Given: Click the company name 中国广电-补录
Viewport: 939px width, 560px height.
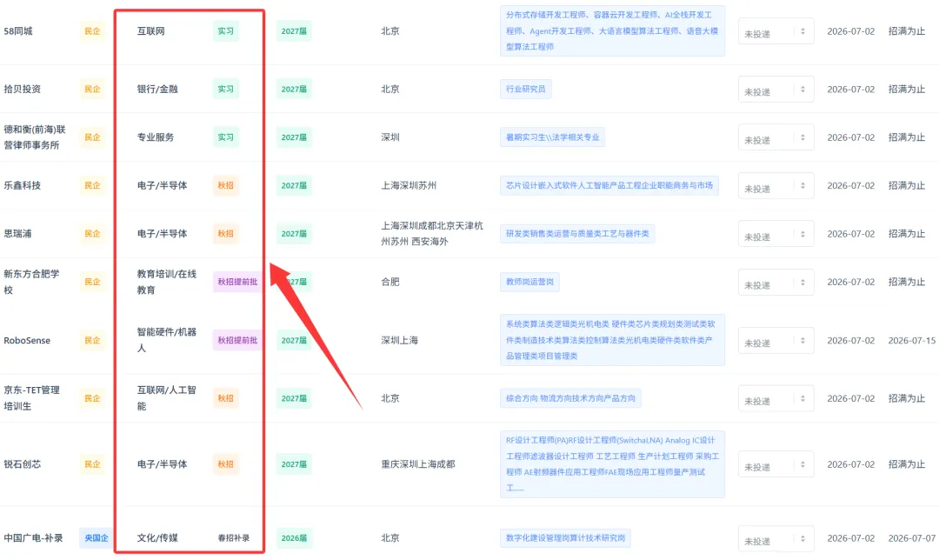Looking at the screenshot, I should [x=34, y=538].
